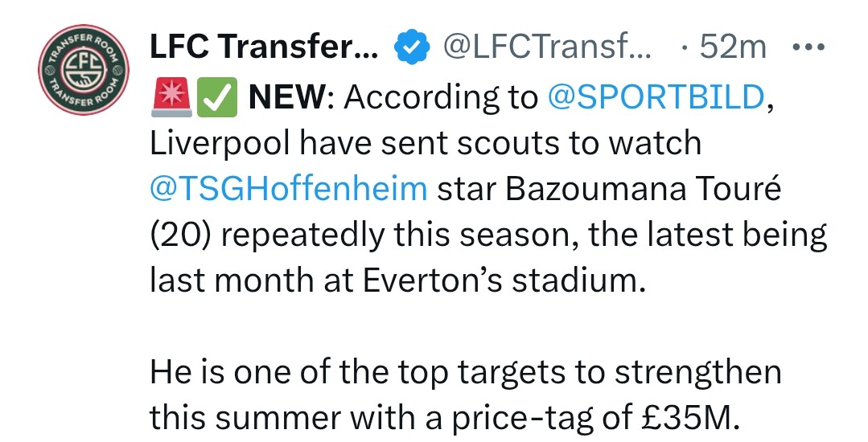The width and height of the screenshot is (868, 442).
Task: Open the @SPORTBILD mention
Action: point(654,97)
